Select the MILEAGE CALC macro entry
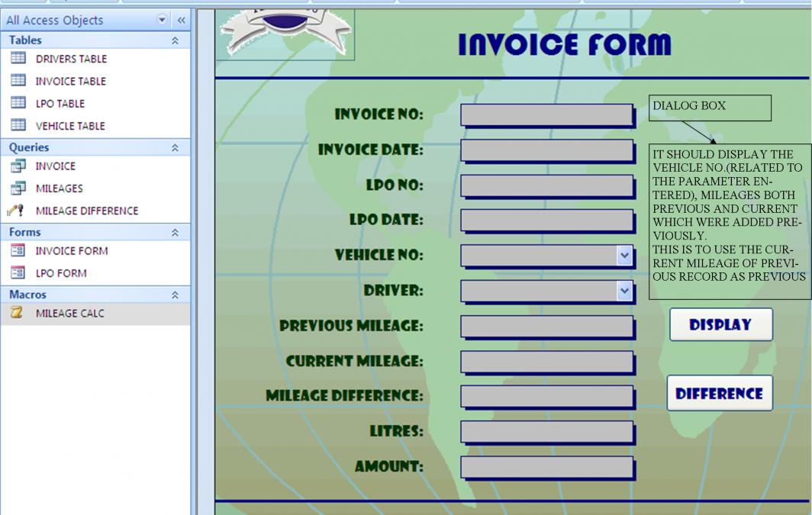812x515 pixels. pos(95,313)
